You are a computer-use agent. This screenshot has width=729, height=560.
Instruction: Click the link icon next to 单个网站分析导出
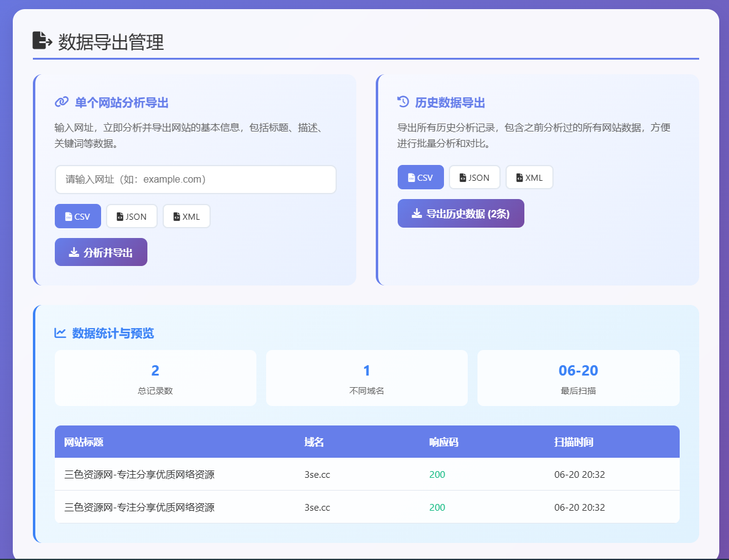click(x=60, y=102)
